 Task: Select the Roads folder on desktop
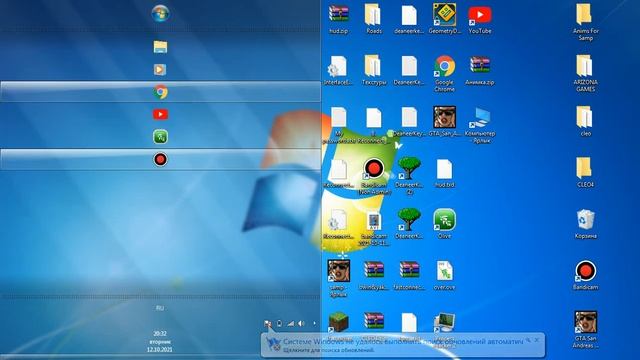[373, 19]
